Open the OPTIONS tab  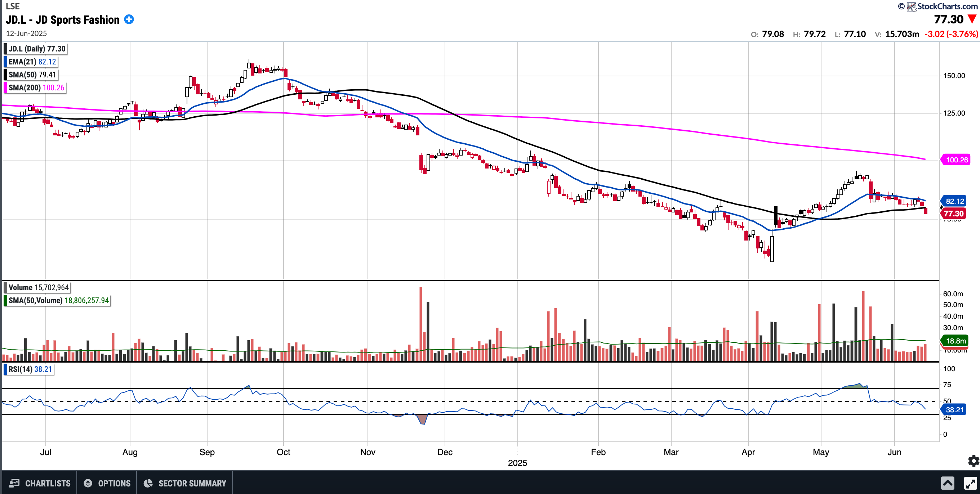[114, 483]
